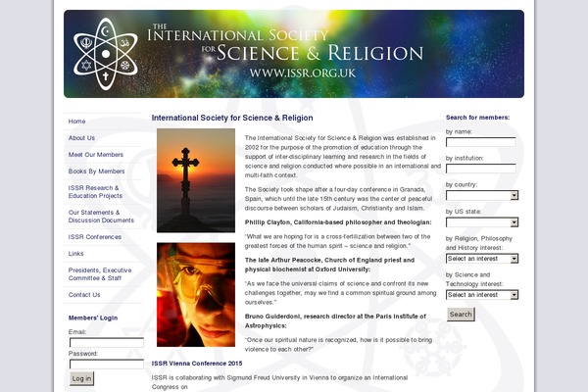This screenshot has width=588, height=392.
Task: Click the scientist with goggles image
Action: coord(196,294)
